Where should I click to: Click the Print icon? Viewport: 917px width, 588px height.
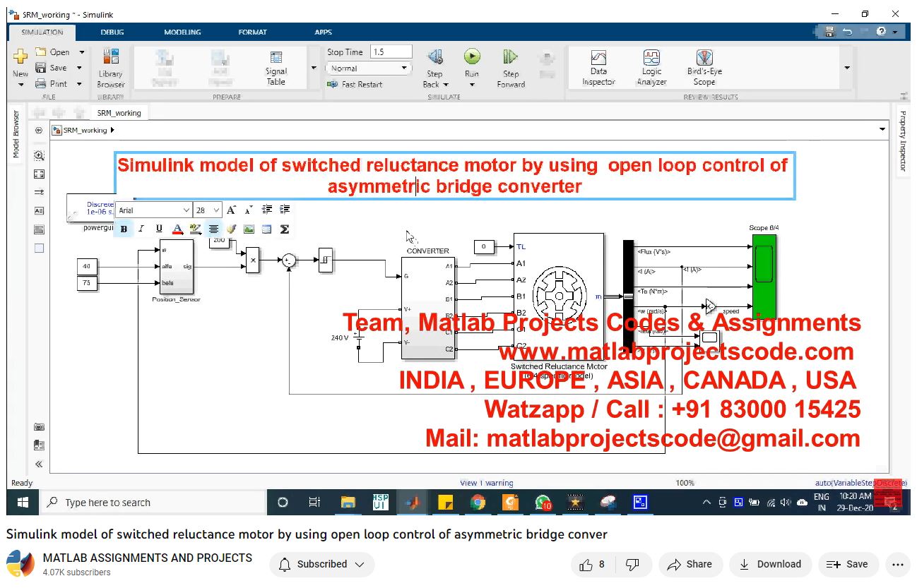(41, 83)
